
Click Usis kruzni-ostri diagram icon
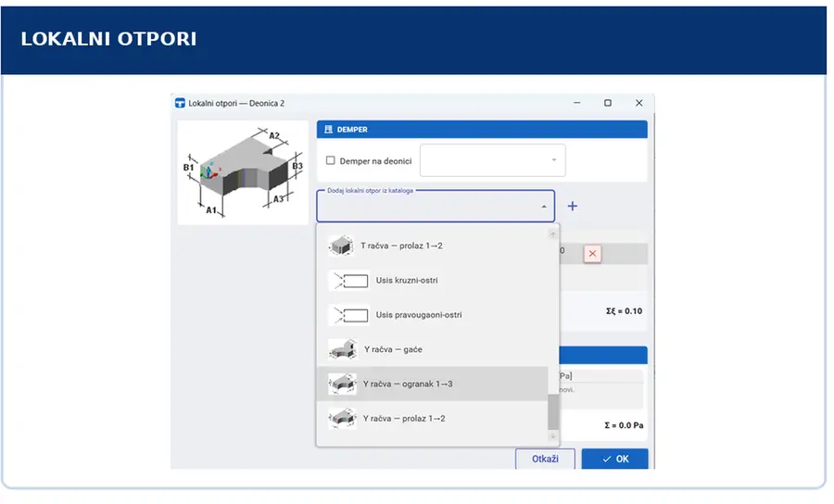pyautogui.click(x=349, y=280)
